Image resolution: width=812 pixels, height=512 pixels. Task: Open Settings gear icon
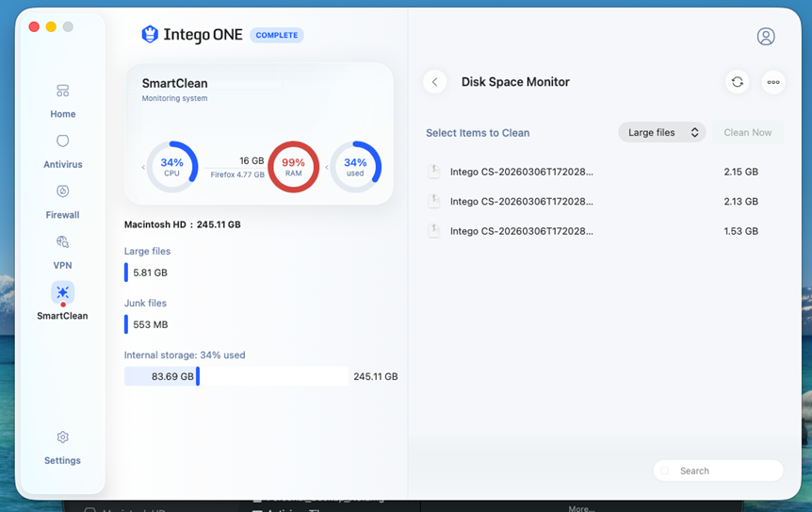[63, 437]
